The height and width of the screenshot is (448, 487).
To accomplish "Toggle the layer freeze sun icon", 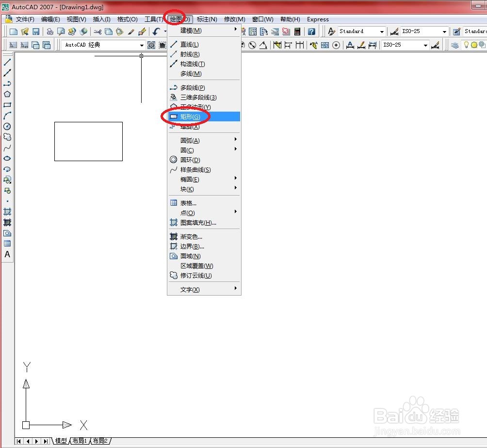I will 474,45.
